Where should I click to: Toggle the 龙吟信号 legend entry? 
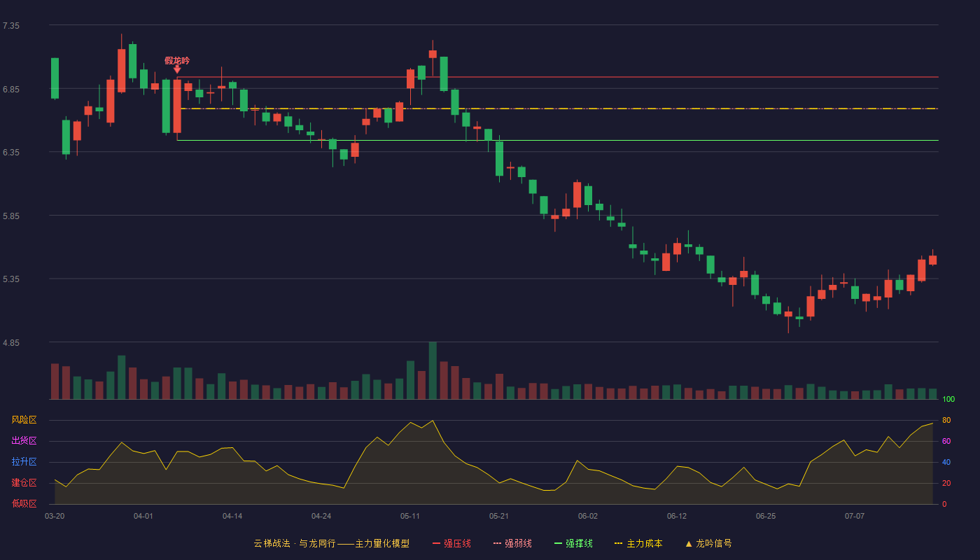[x=708, y=543]
